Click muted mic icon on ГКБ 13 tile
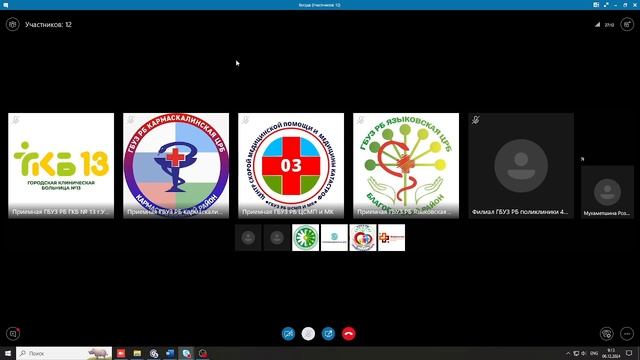Screen dimensions: 640x360 16,120
